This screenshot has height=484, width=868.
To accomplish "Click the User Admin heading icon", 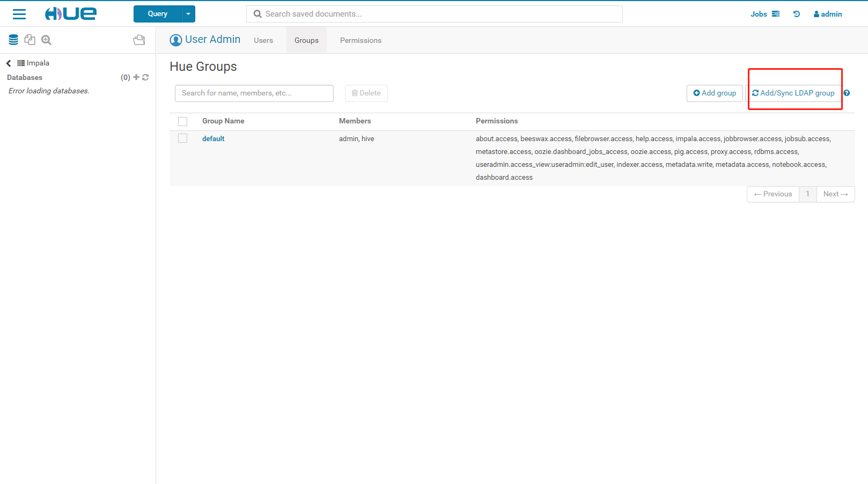I will (x=176, y=40).
